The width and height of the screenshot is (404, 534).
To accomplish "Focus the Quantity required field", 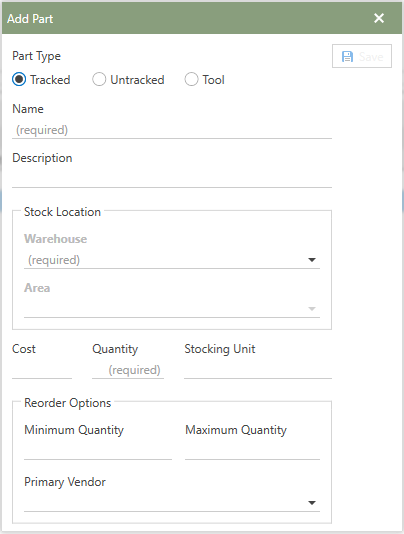I will pyautogui.click(x=128, y=370).
